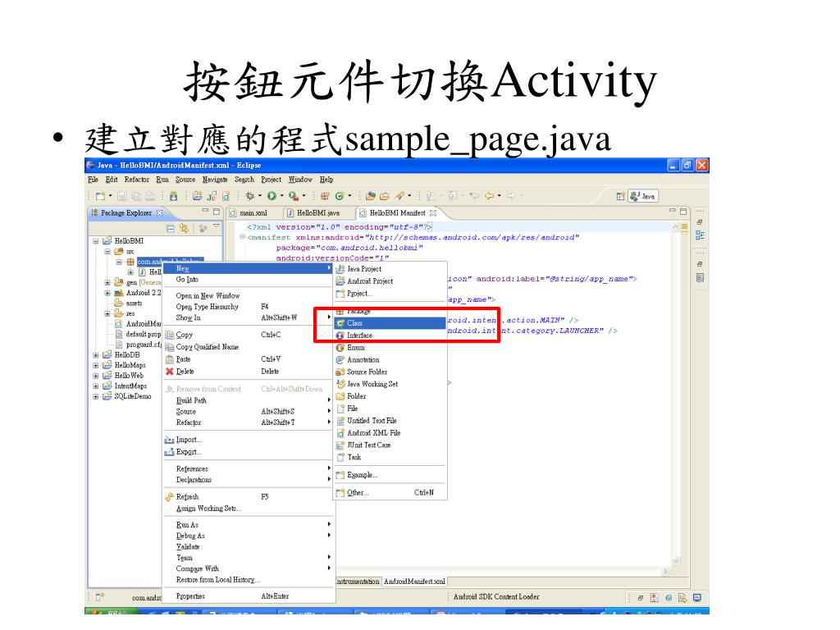Click the Outline view icon in right trim
This screenshot has height=630, width=840.
pos(700,235)
